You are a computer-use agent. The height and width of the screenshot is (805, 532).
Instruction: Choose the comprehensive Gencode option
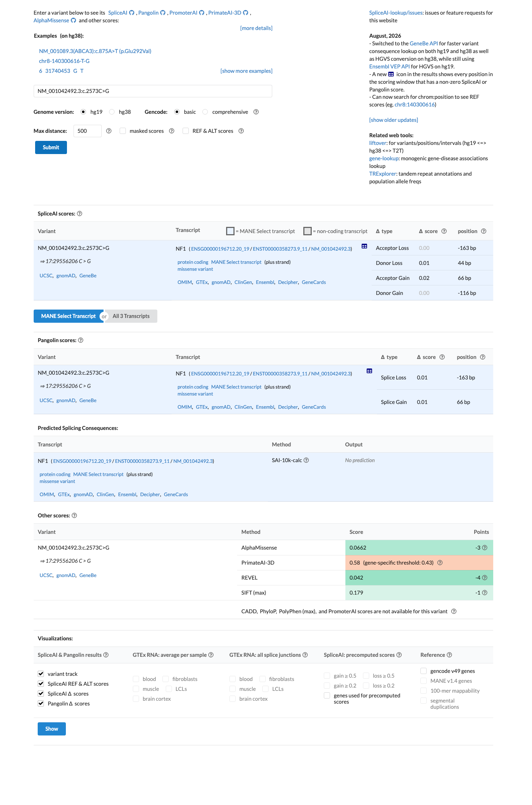pyautogui.click(x=205, y=112)
